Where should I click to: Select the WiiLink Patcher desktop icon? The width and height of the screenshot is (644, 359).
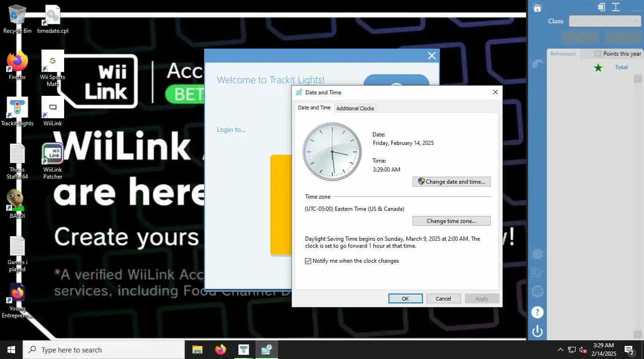pos(53,161)
